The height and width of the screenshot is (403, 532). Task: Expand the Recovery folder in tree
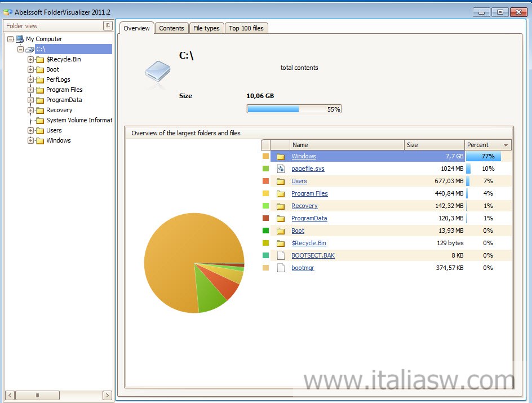click(x=31, y=110)
